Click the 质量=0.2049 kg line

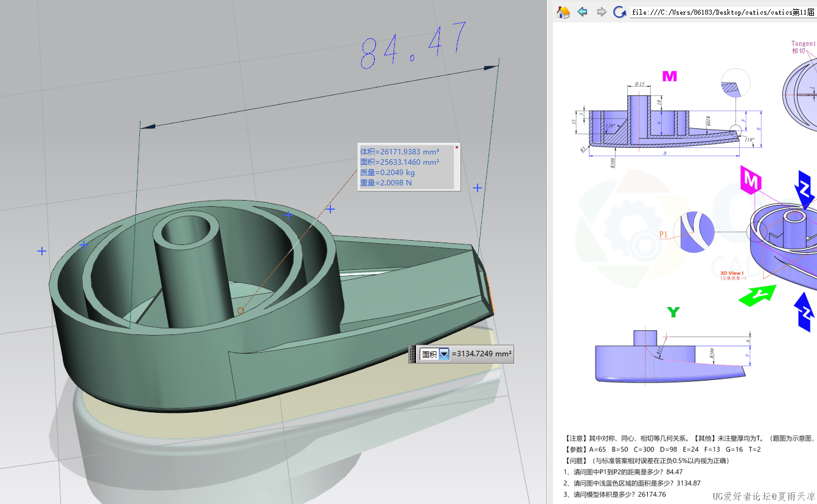387,173
